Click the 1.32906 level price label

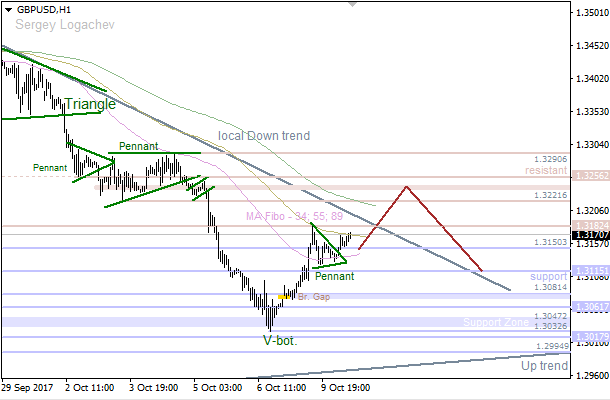[x=550, y=159]
